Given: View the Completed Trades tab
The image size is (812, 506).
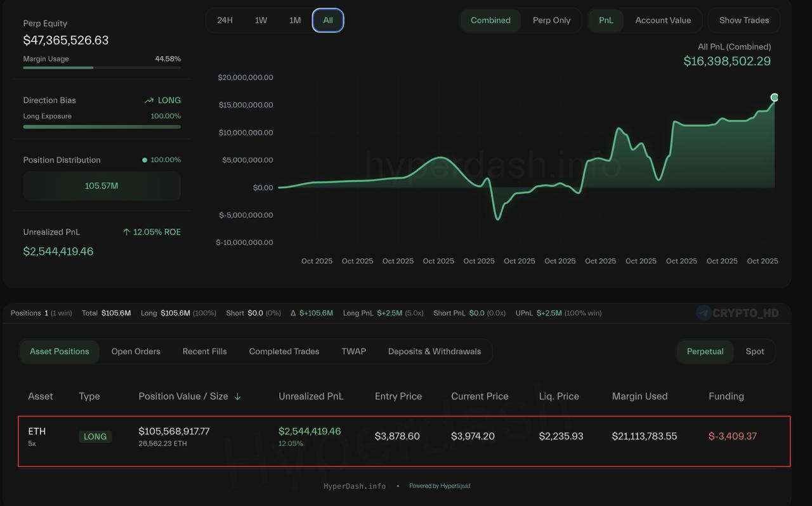Looking at the screenshot, I should click(284, 351).
